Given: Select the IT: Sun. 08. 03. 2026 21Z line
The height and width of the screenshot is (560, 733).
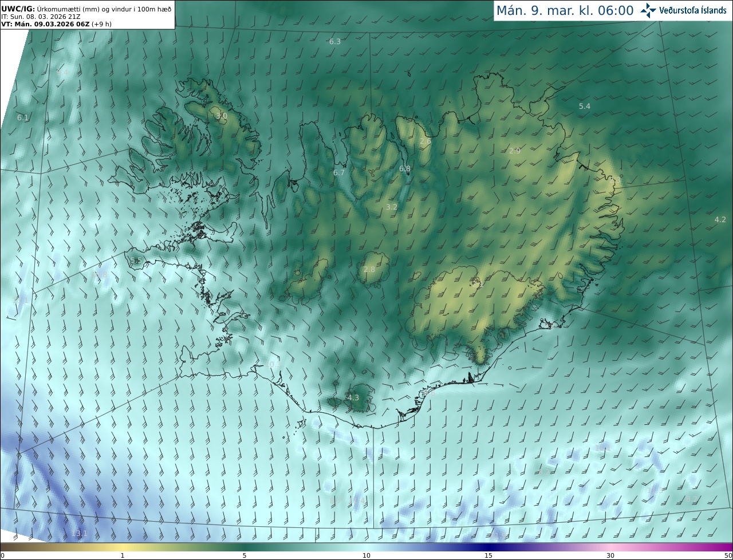Looking at the screenshot, I should [x=41, y=16].
